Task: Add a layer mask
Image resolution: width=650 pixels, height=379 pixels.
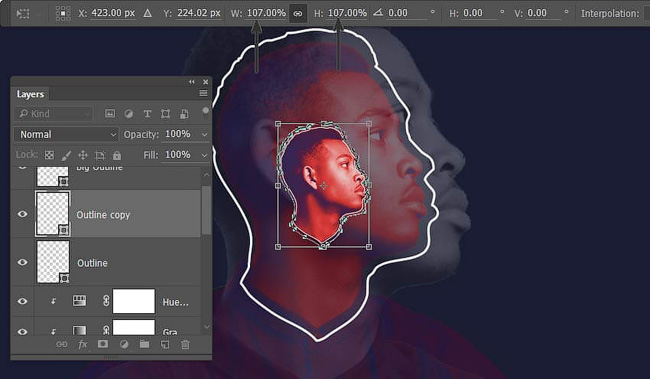Action: pos(103,344)
